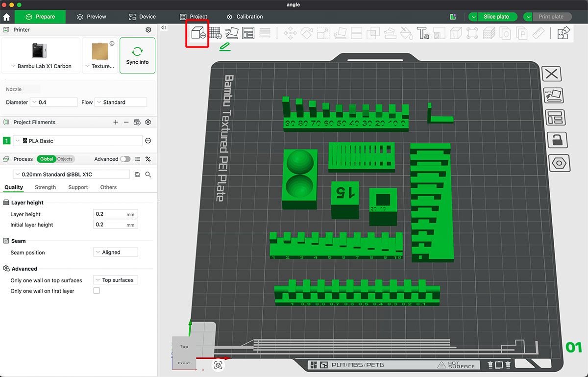Switch to the Preview tab
Viewport: 588px width, 377px height.
pos(92,17)
